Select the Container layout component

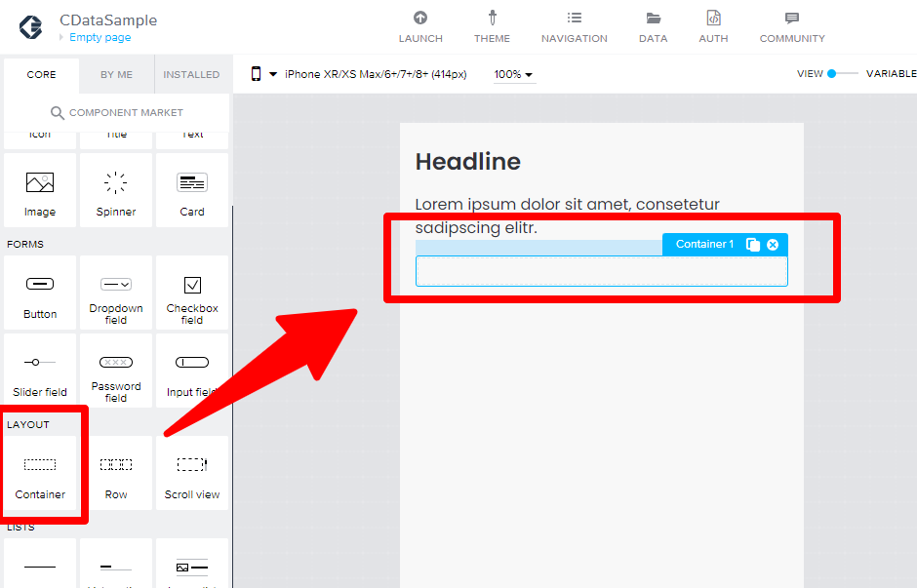(x=40, y=473)
